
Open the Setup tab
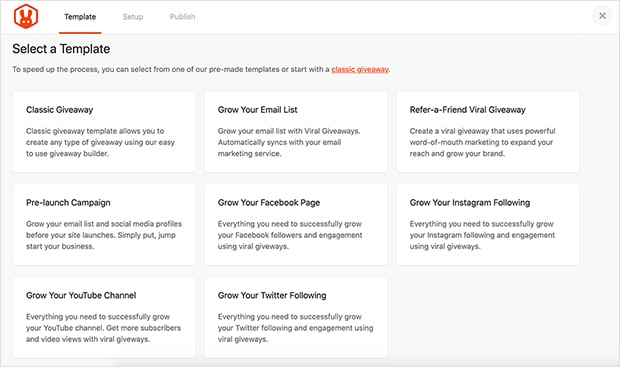coord(133,17)
